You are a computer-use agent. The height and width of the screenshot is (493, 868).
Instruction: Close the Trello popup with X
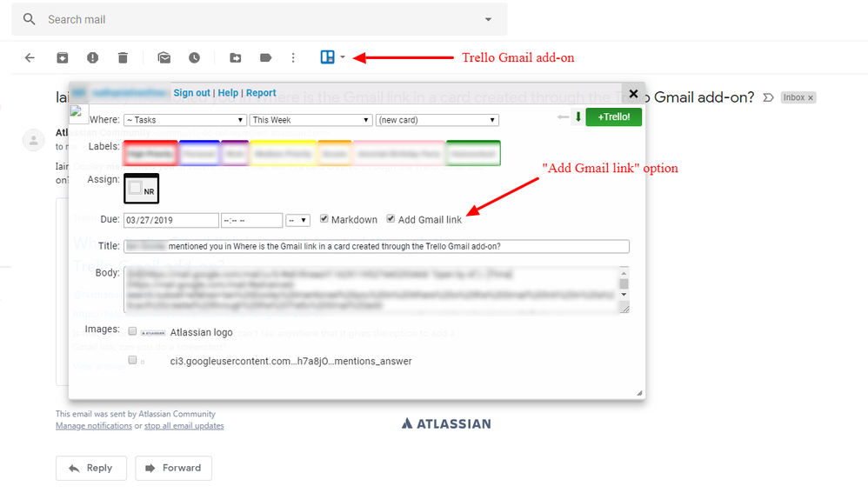pyautogui.click(x=633, y=94)
